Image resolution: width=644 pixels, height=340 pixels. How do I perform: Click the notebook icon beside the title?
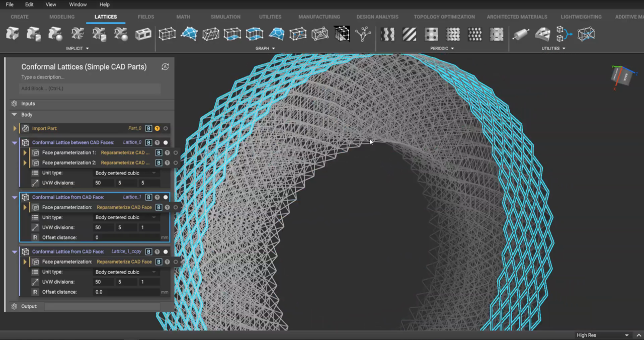[165, 66]
